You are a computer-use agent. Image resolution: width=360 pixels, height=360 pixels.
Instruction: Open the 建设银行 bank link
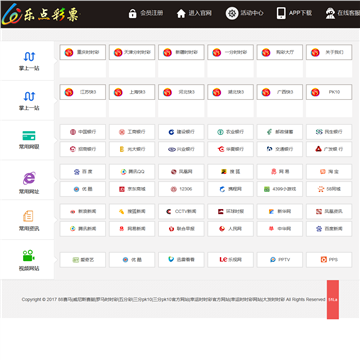(181, 132)
